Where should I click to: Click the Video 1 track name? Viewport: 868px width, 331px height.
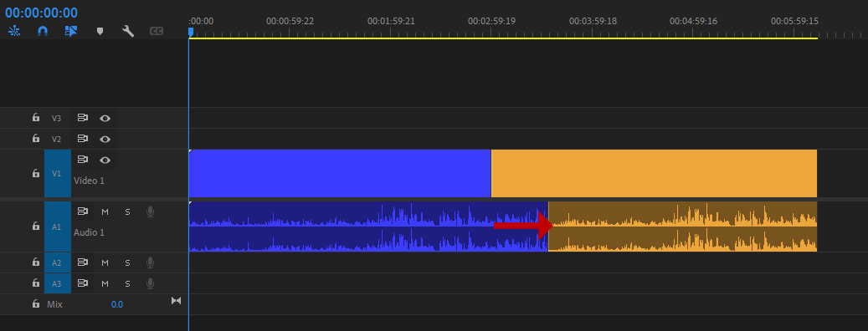click(x=89, y=181)
